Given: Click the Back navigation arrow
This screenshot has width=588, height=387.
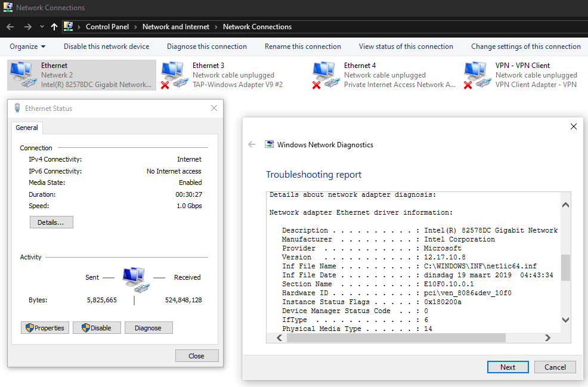Looking at the screenshot, I should click(x=10, y=27).
